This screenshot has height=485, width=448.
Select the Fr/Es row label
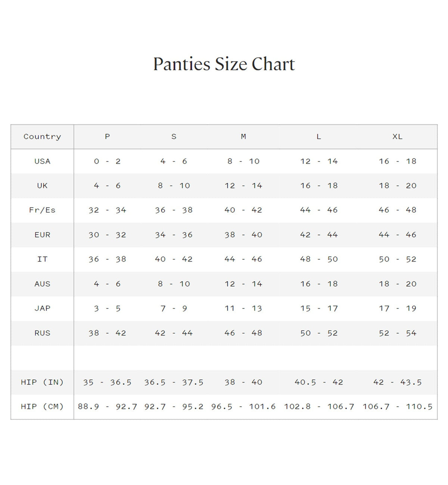pos(42,210)
